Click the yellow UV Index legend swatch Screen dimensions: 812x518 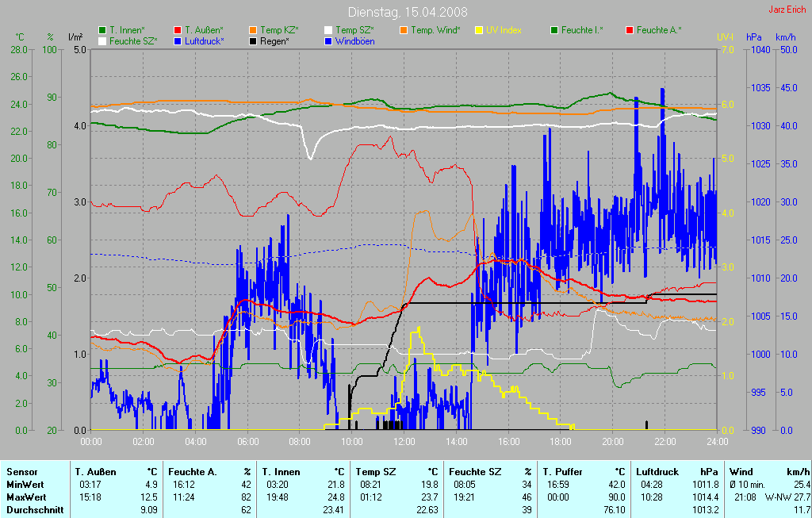point(479,31)
